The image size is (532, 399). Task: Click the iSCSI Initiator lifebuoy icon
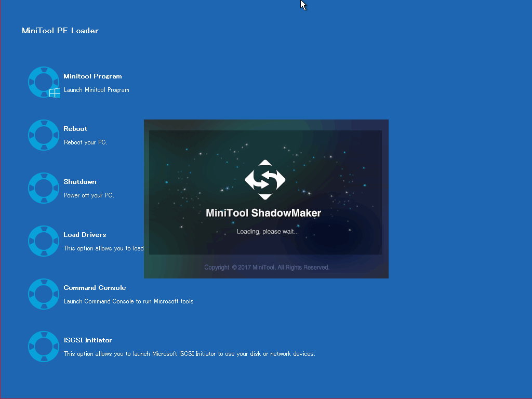(x=44, y=347)
